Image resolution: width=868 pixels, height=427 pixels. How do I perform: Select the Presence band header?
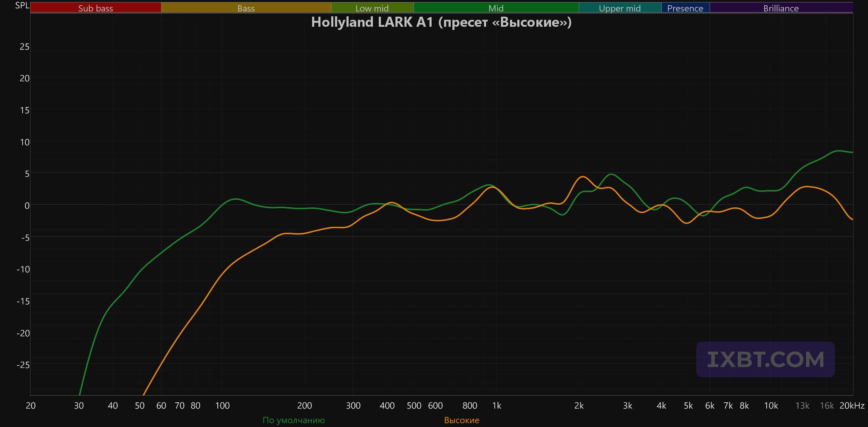(685, 8)
